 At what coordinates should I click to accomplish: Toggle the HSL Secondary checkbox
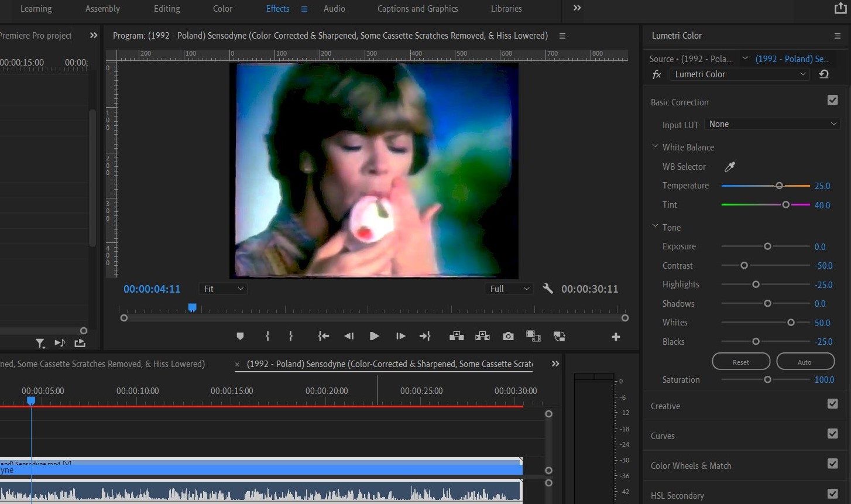(833, 494)
